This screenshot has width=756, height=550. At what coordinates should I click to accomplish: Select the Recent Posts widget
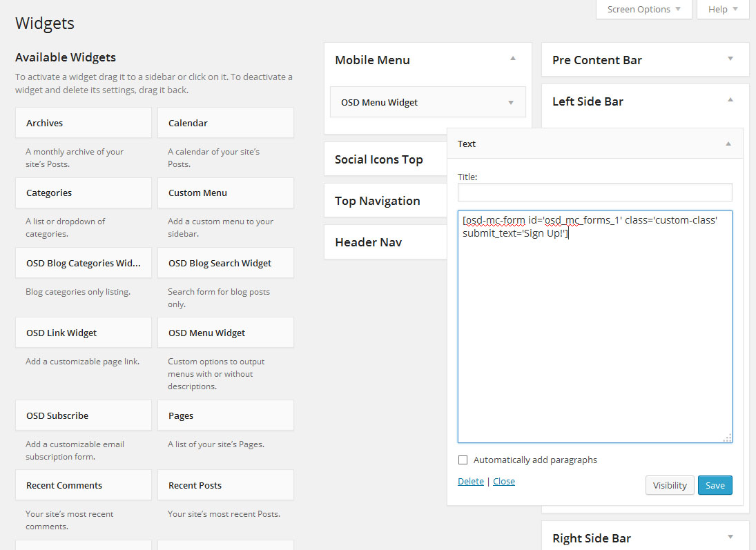click(x=226, y=485)
